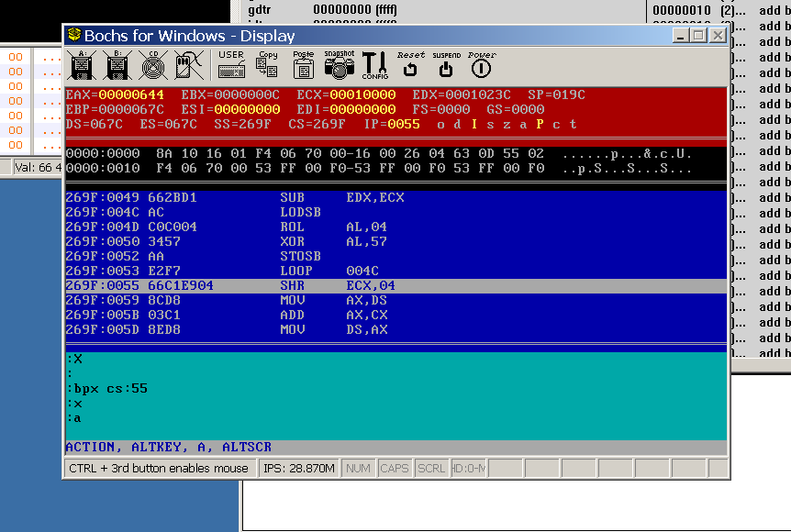Open the USER keyboard shortcut button
This screenshot has height=532, width=791.
pyautogui.click(x=231, y=65)
